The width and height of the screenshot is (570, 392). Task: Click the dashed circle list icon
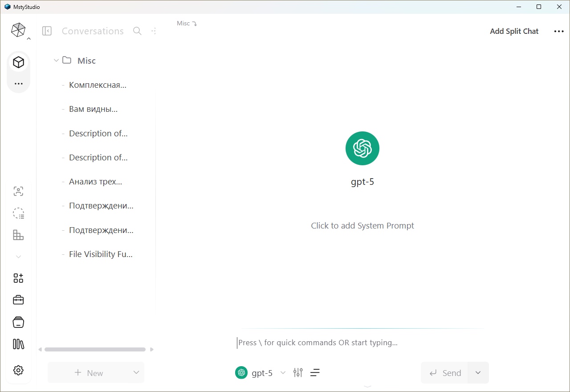click(18, 213)
